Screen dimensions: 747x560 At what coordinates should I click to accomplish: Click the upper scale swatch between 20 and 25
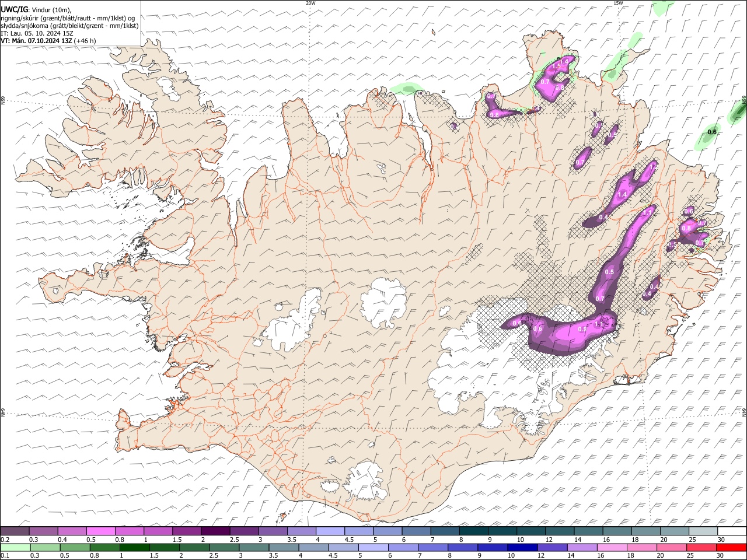point(675,531)
